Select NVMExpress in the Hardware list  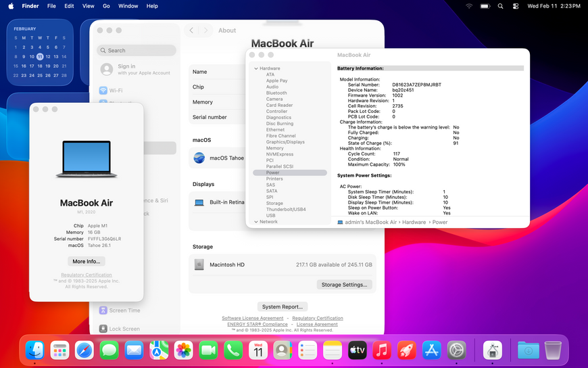[280, 154]
